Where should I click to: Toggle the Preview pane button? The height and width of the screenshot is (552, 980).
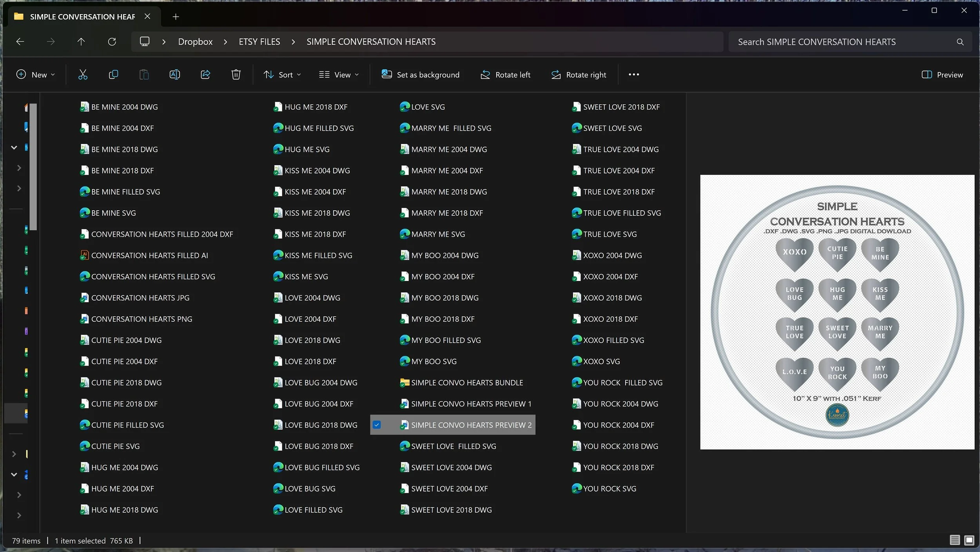pos(942,75)
